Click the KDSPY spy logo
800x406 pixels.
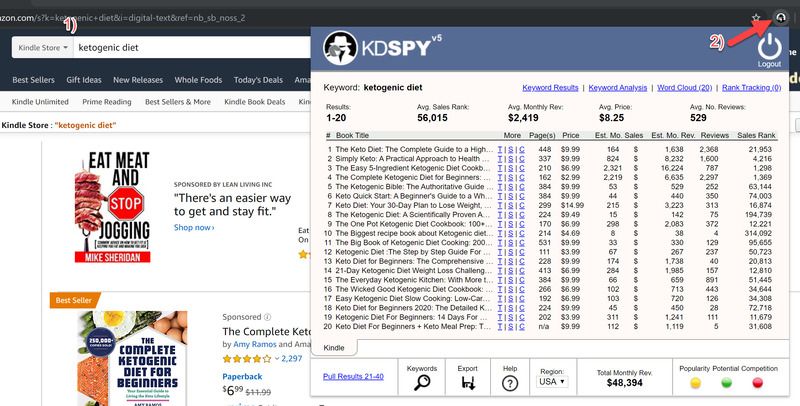coord(340,48)
